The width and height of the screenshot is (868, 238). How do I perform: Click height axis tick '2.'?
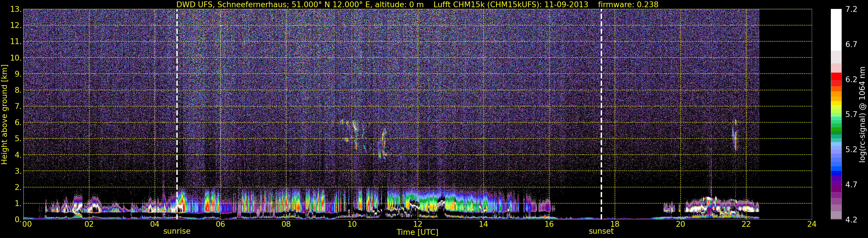[x=18, y=187]
